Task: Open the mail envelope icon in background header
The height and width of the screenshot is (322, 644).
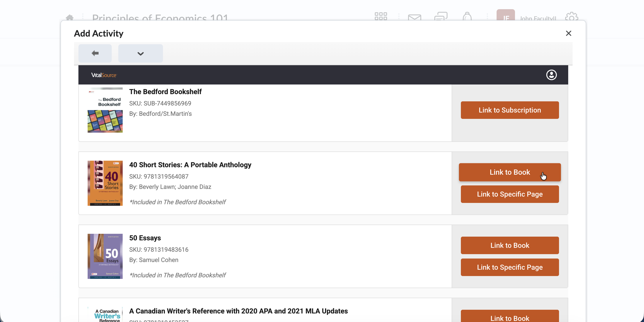Action: 414,17
